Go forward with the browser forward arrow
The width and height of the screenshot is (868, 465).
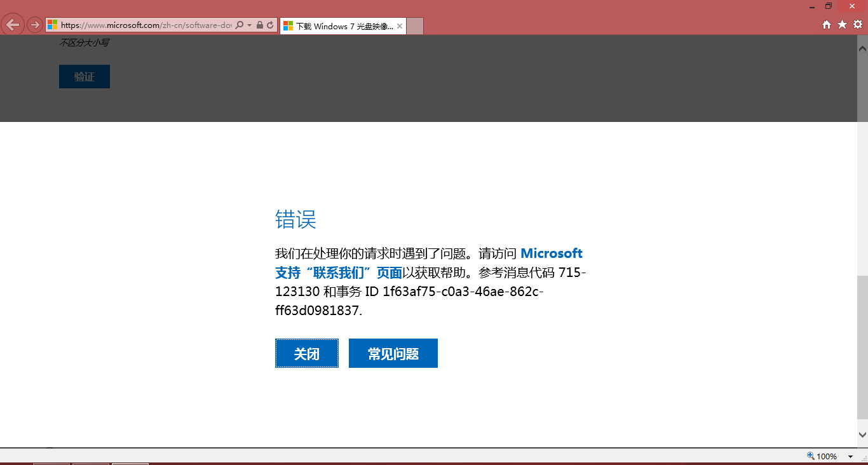35,25
